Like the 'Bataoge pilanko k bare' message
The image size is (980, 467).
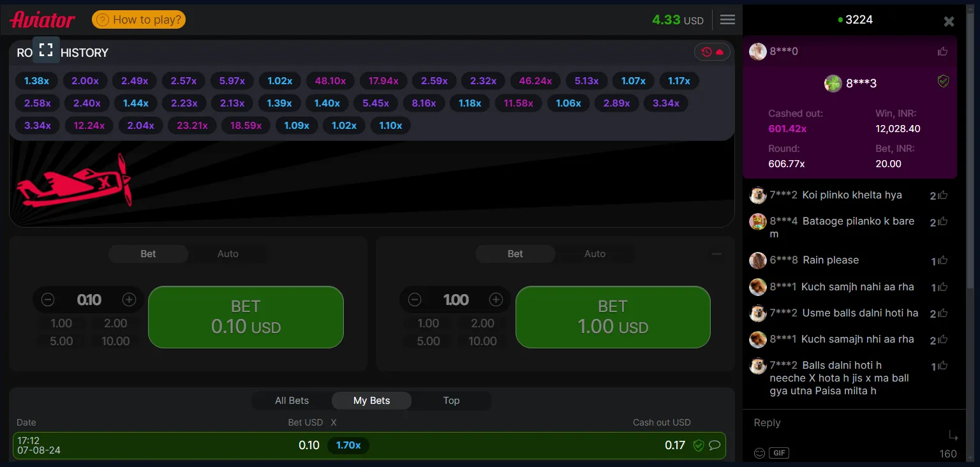[x=942, y=223]
